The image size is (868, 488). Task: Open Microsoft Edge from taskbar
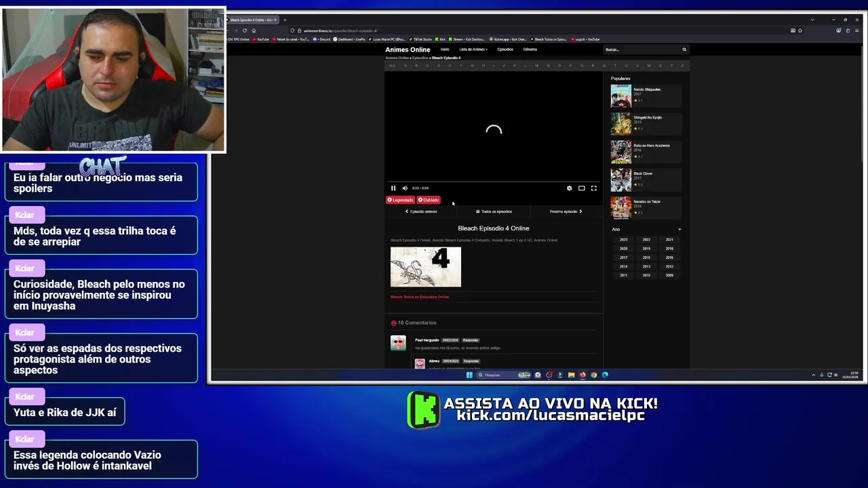605,375
